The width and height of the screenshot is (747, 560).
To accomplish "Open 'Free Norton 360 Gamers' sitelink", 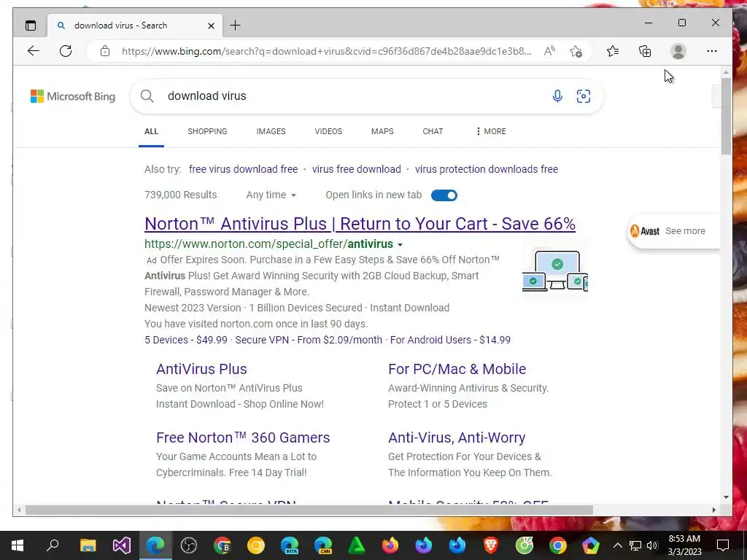I will (243, 437).
